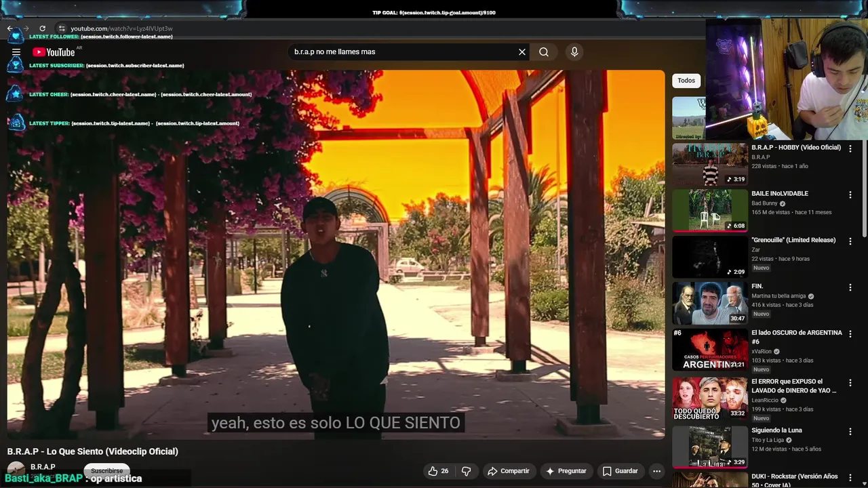
Task: Start voice search with microphone icon
Action: pos(574,52)
